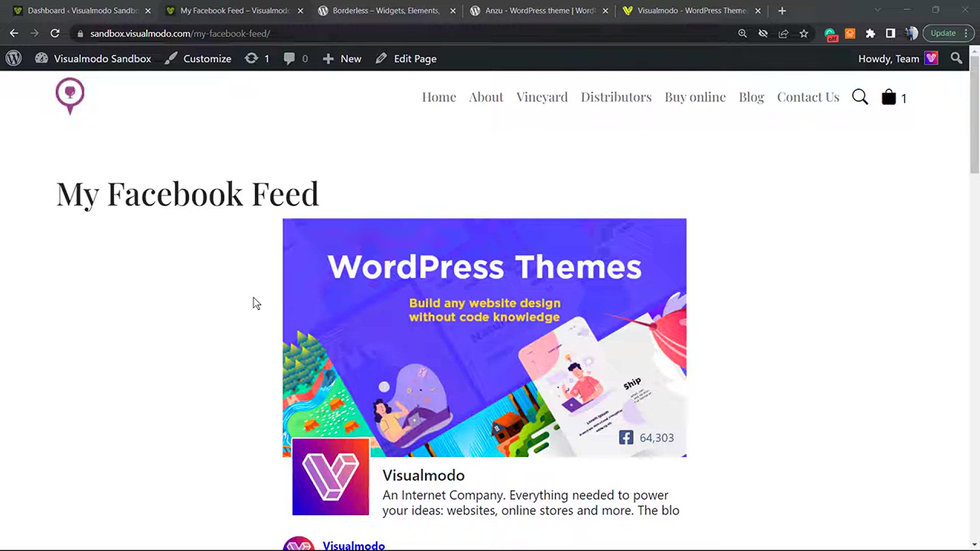Image resolution: width=980 pixels, height=551 pixels.
Task: Open the Blog nav link
Action: tap(751, 97)
